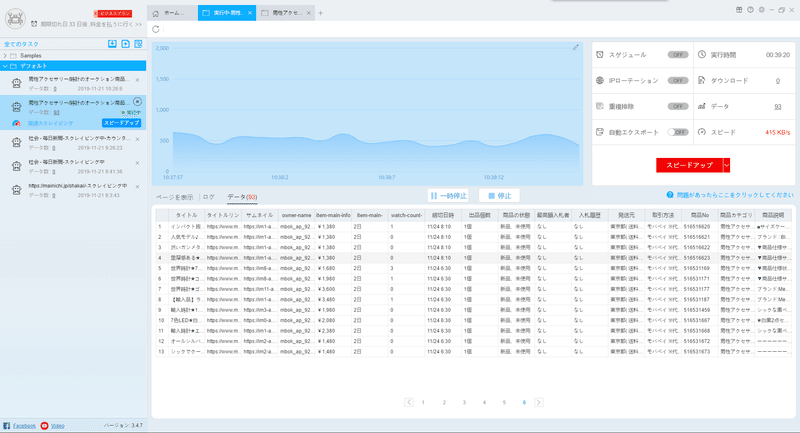Click the Octoparse profile avatar icon
Viewport: 800px width, 433px height.
(15, 18)
